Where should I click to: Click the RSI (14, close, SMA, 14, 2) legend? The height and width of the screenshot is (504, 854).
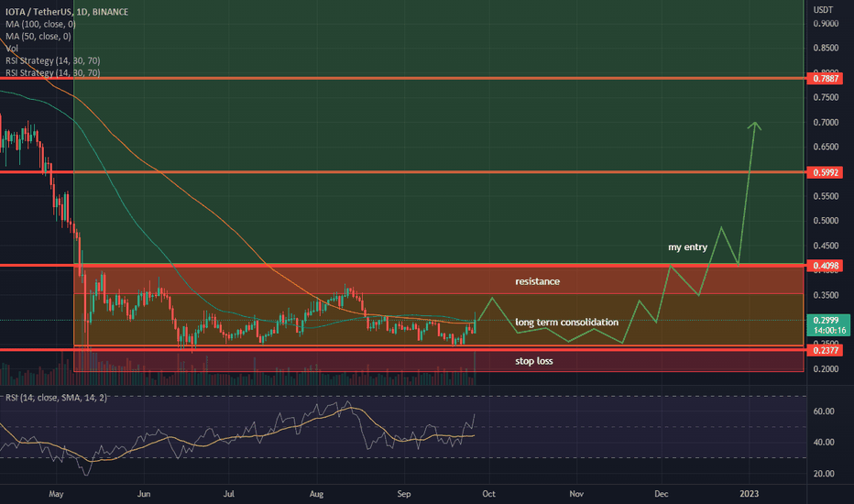(56, 398)
